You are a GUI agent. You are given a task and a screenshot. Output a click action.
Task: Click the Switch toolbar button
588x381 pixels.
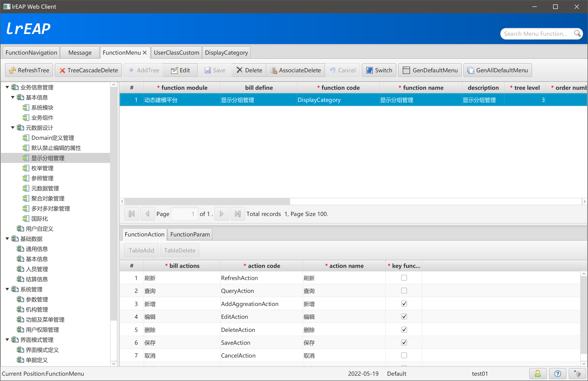click(379, 70)
